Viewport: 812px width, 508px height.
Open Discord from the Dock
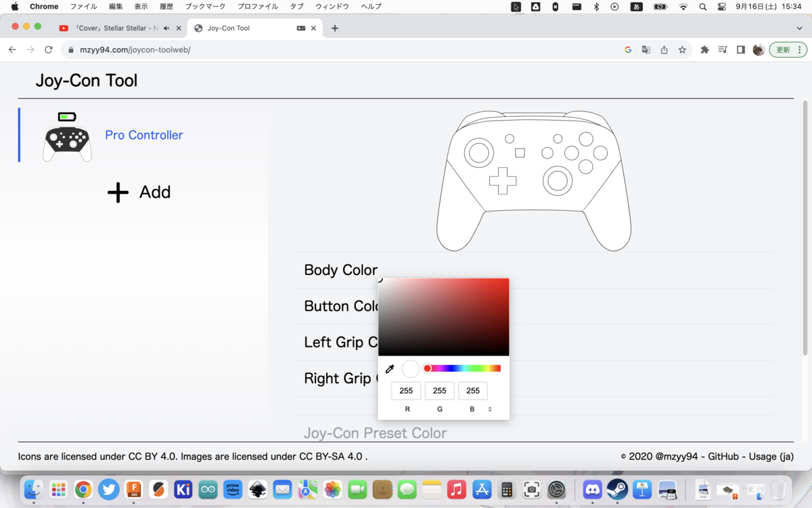point(592,489)
